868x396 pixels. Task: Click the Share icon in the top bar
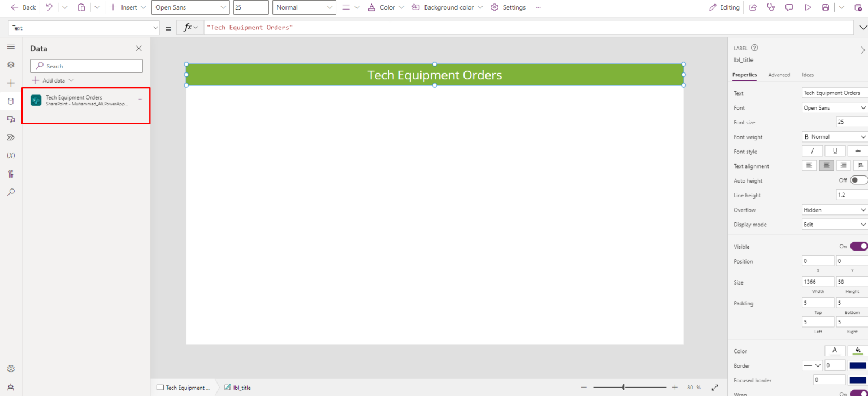coord(752,7)
